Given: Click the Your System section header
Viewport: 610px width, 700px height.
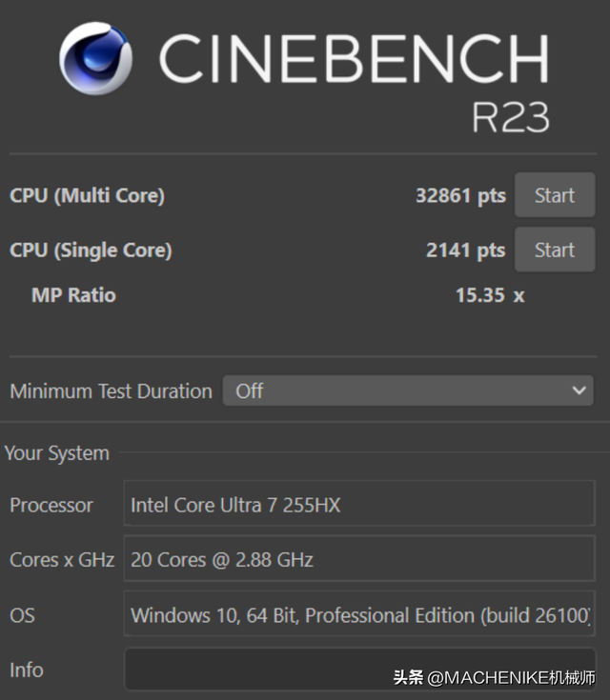Looking at the screenshot, I should pos(57,453).
